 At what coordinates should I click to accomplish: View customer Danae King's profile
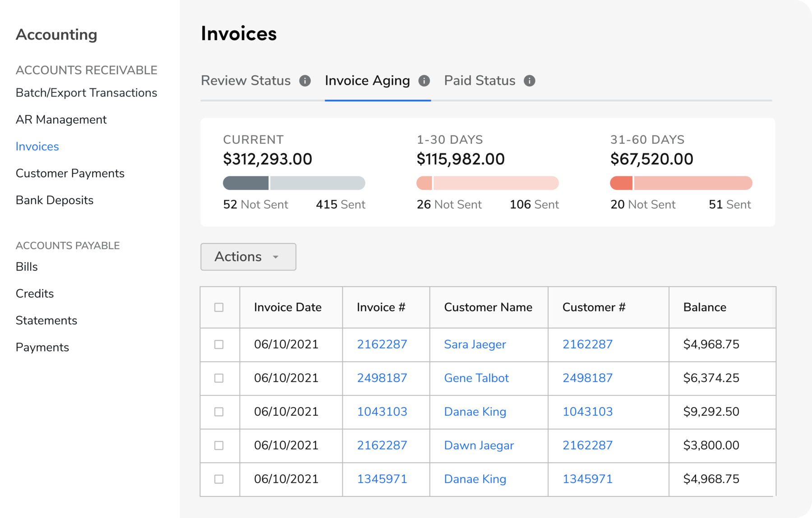(475, 412)
